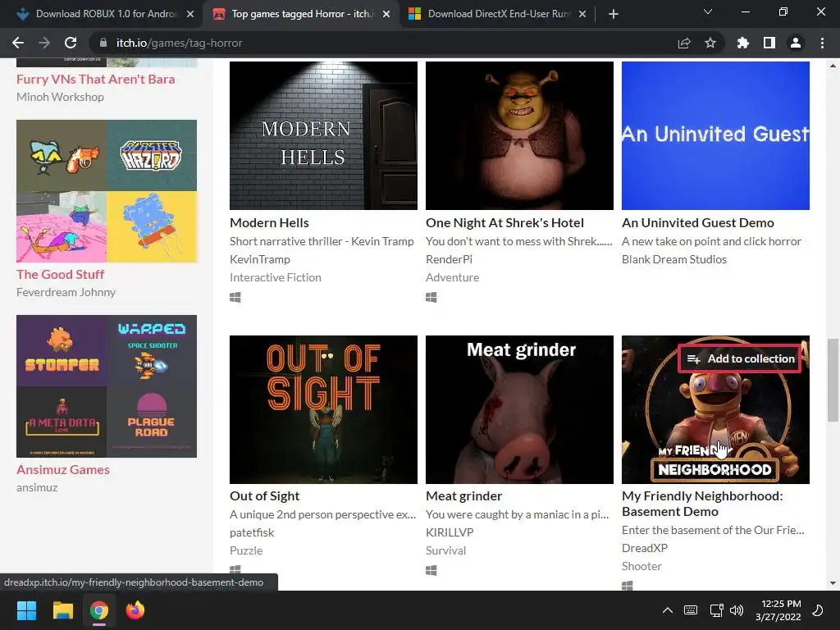The image size is (840, 630).
Task: Click the page vertical scrollbar thumb
Action: (833, 381)
